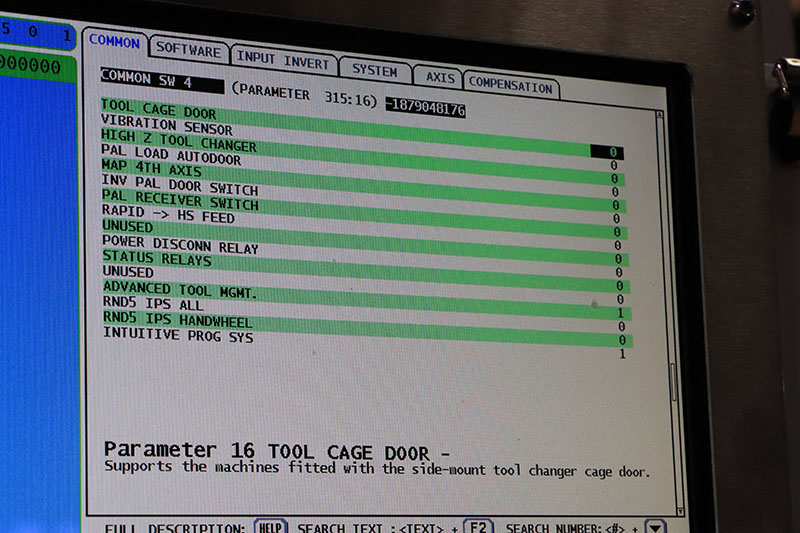Select the HIGH Z TOOL CHANGER row label
800x533 pixels.
pos(179,141)
